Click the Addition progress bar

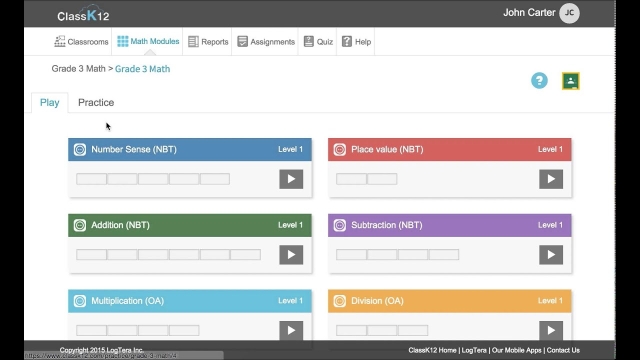coord(169,255)
